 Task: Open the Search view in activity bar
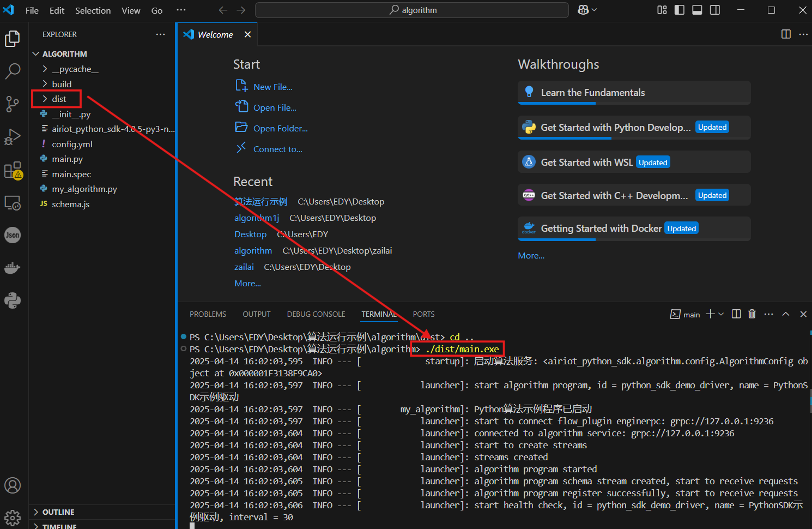pyautogui.click(x=13, y=71)
